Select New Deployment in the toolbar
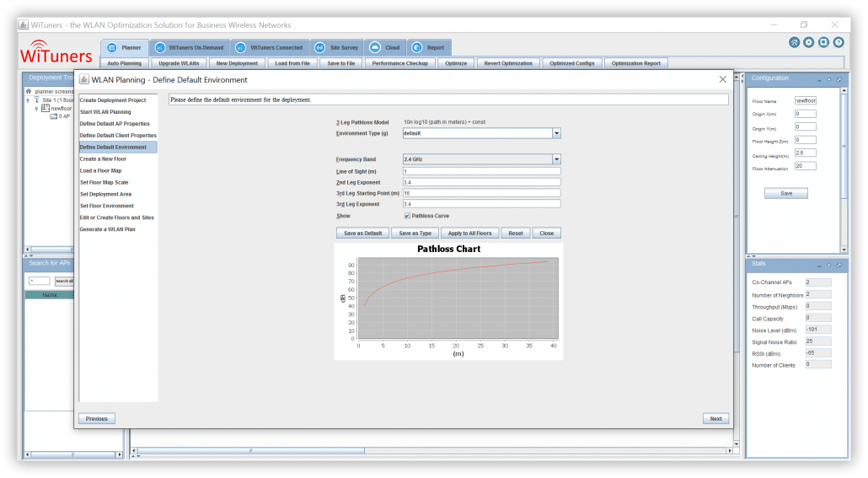The width and height of the screenshot is (868, 478). pyautogui.click(x=237, y=63)
